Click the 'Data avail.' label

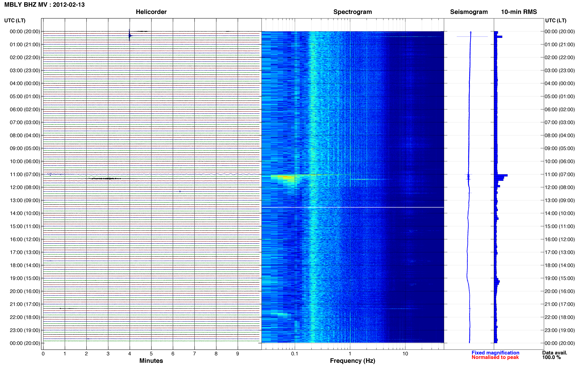click(555, 353)
